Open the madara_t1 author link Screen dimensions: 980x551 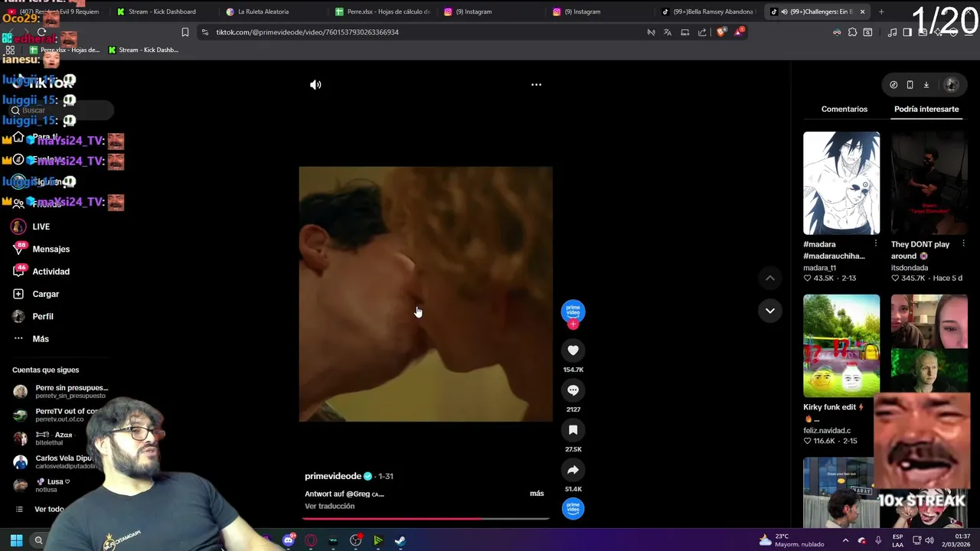(820, 268)
